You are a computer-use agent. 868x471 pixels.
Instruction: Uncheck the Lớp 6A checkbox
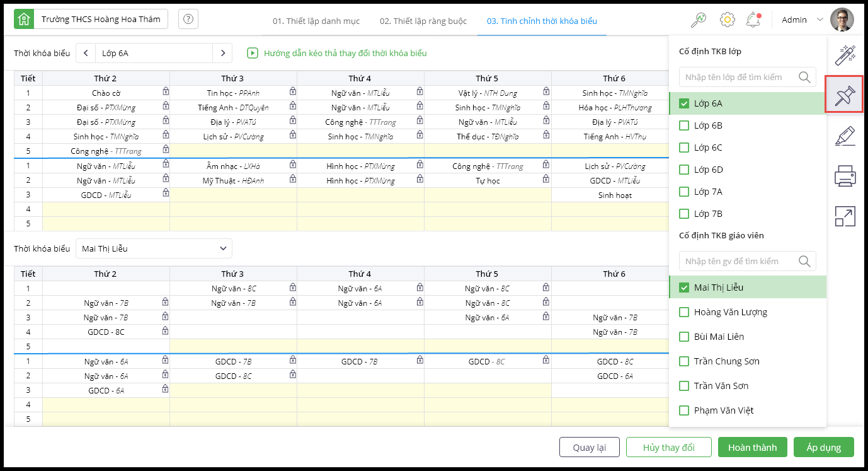684,103
